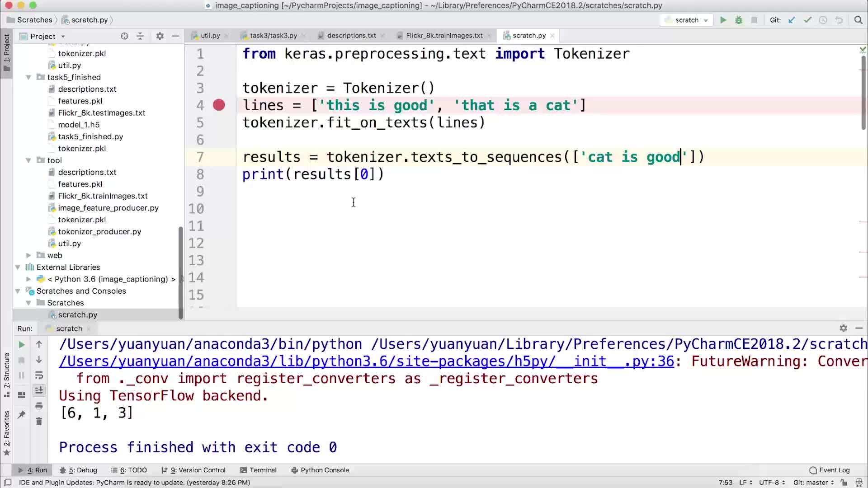
Task: Collapse the task5_finished folder
Action: click(28, 77)
